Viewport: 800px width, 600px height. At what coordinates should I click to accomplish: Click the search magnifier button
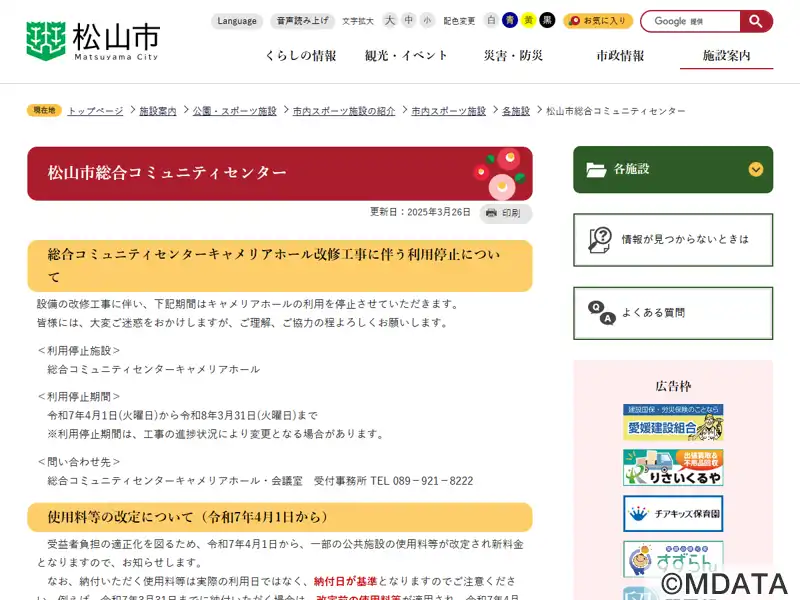tap(756, 21)
